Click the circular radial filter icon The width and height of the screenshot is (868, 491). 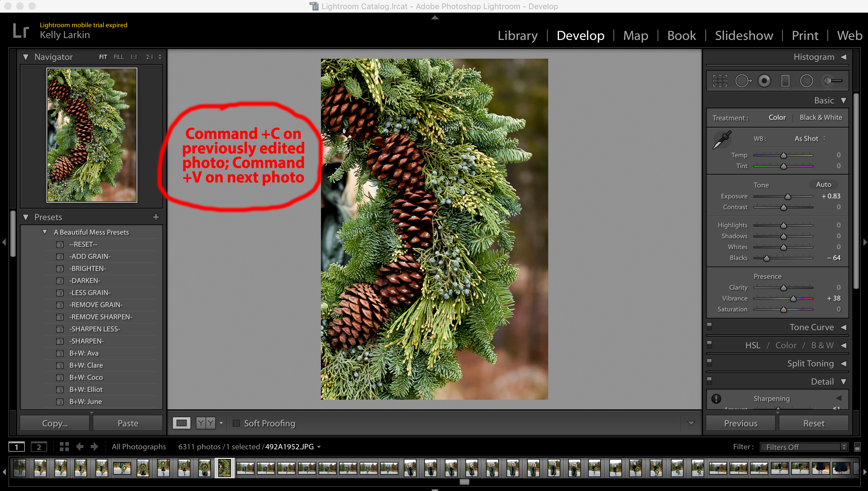click(x=807, y=80)
